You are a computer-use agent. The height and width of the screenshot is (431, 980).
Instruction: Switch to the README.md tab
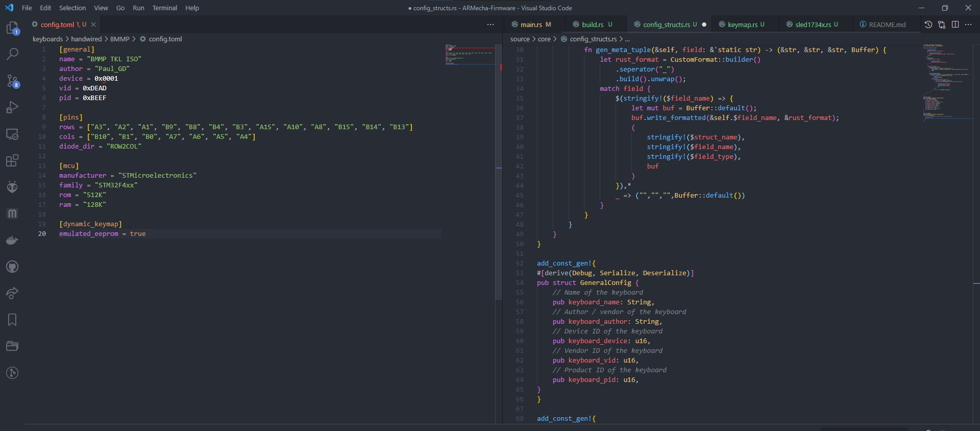coord(887,25)
